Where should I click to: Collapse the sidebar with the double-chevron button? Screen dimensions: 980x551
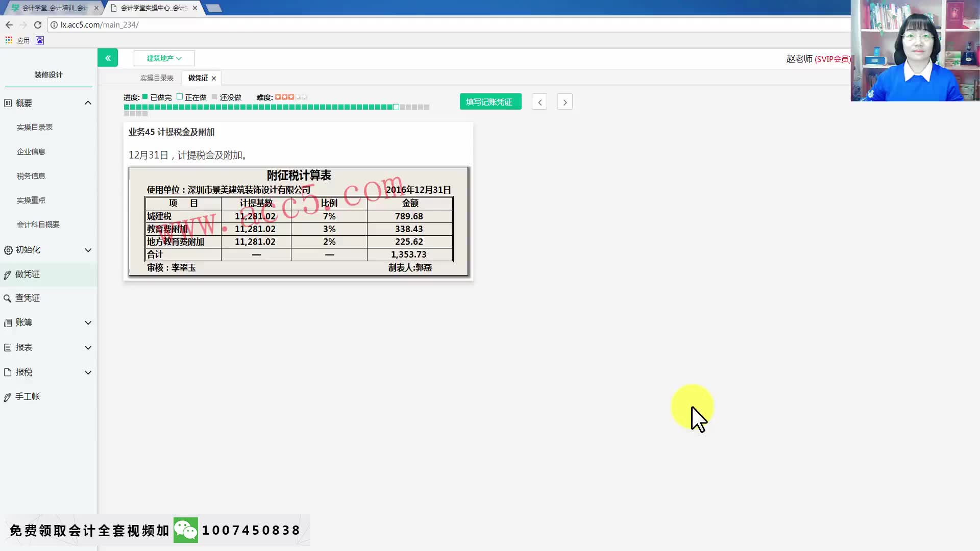coord(108,58)
